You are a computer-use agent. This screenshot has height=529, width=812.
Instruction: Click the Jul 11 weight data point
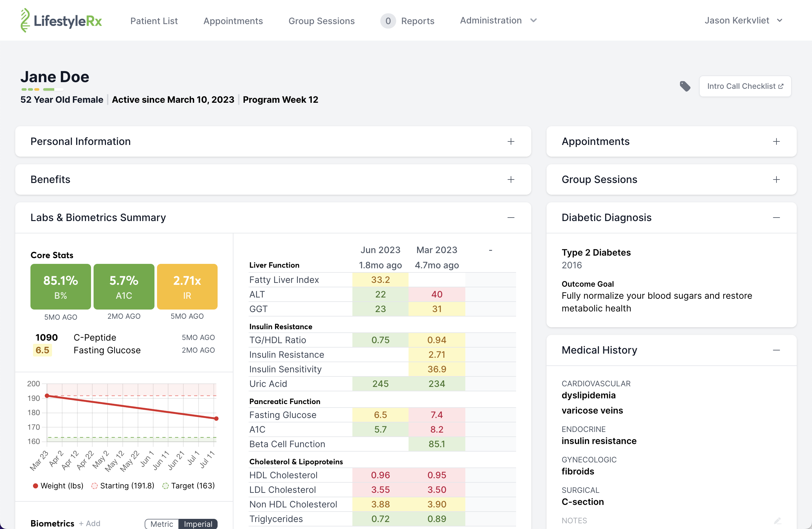tap(216, 419)
